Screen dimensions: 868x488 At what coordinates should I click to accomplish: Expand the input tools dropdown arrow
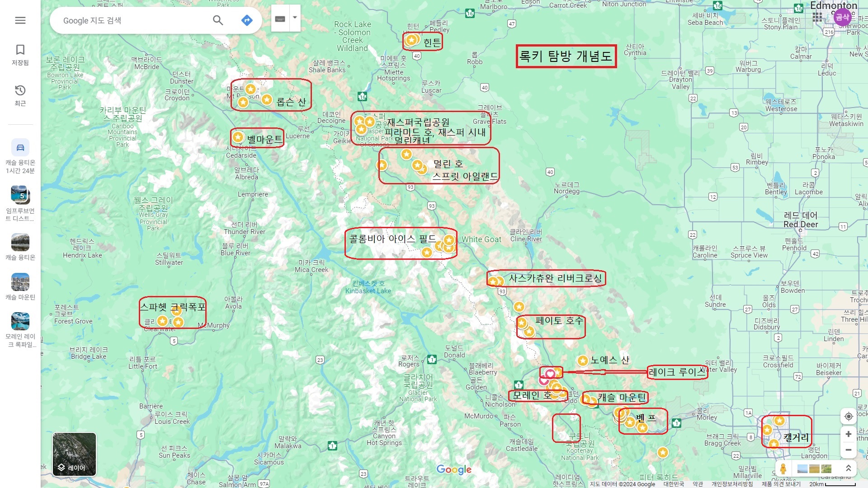pyautogui.click(x=295, y=18)
